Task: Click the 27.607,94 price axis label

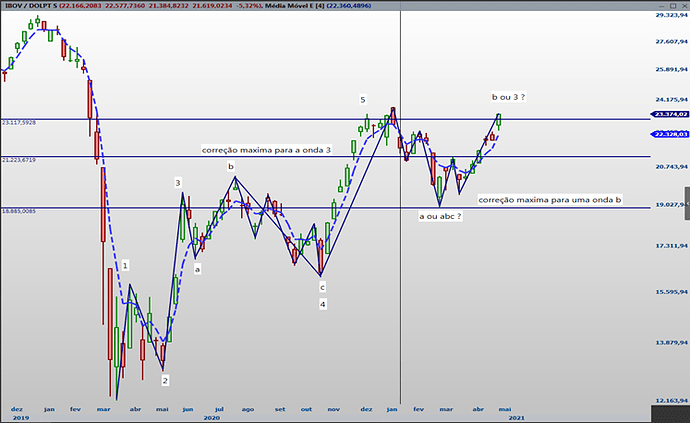Action: click(671, 41)
